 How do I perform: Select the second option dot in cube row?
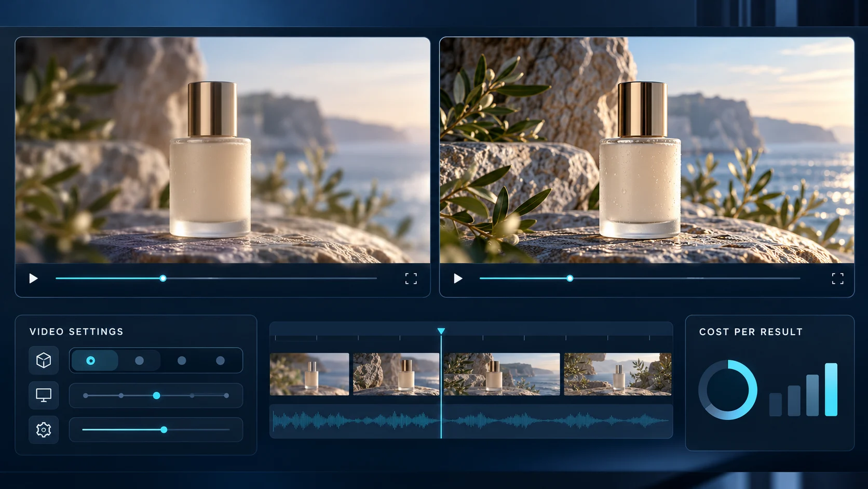pos(139,361)
